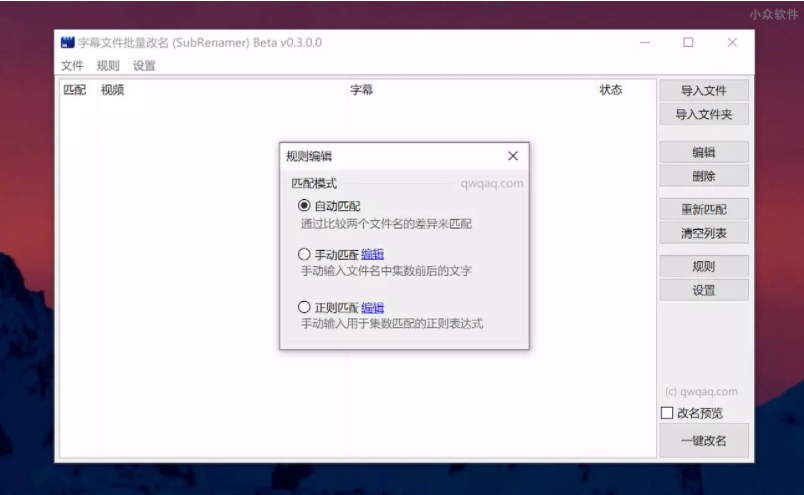Click the 重新匹配 button
This screenshot has width=804, height=495.
(x=704, y=209)
